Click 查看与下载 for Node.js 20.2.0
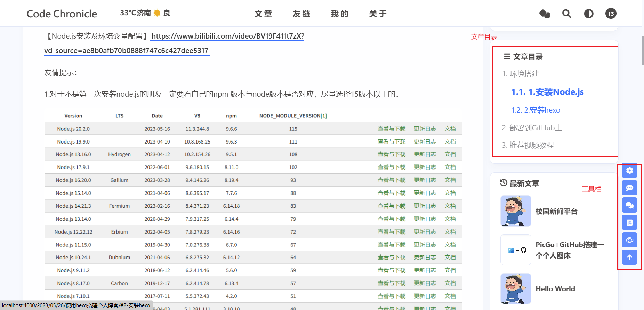Screen dimensions: 644x310 point(392,129)
